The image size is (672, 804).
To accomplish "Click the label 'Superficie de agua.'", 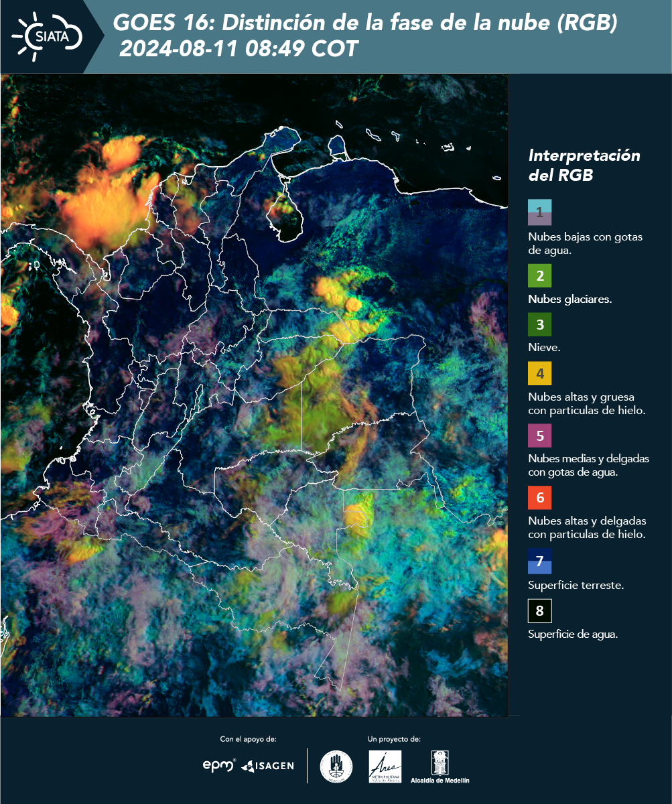I will [573, 634].
